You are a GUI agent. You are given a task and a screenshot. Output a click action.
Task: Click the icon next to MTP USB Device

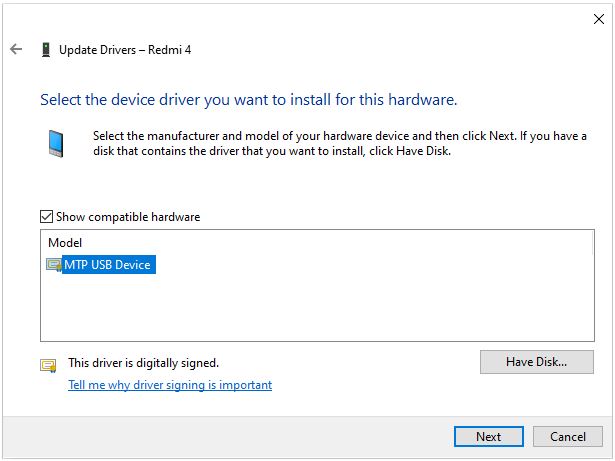[53, 264]
